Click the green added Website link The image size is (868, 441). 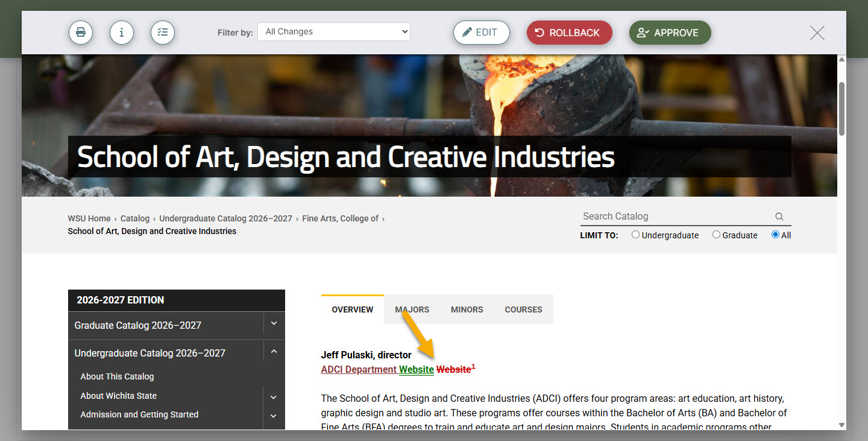tap(417, 369)
